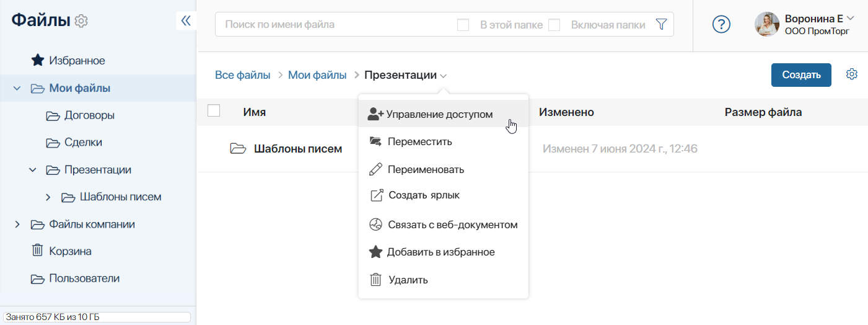Click the Связать с веб-документом link icon
This screenshot has height=325, width=868.
point(375,225)
